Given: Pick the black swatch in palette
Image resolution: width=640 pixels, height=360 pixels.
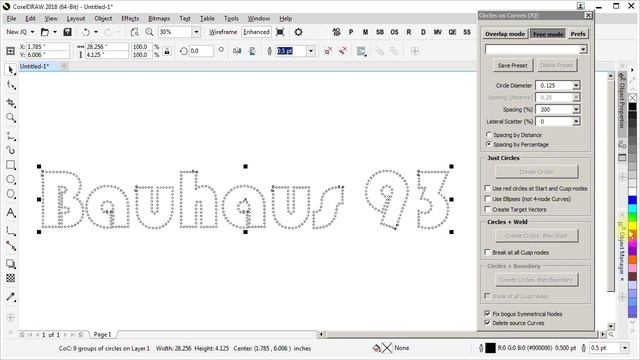Looking at the screenshot, I should pyautogui.click(x=632, y=107).
